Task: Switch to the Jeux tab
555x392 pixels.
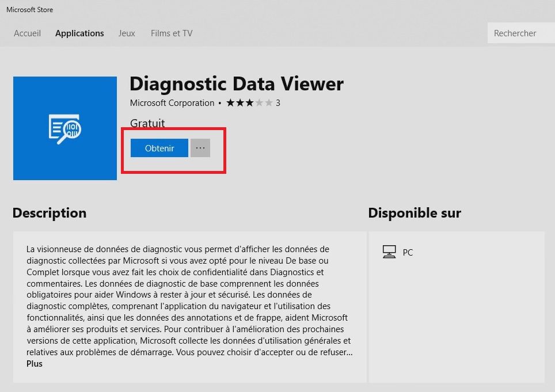Action: pos(127,33)
